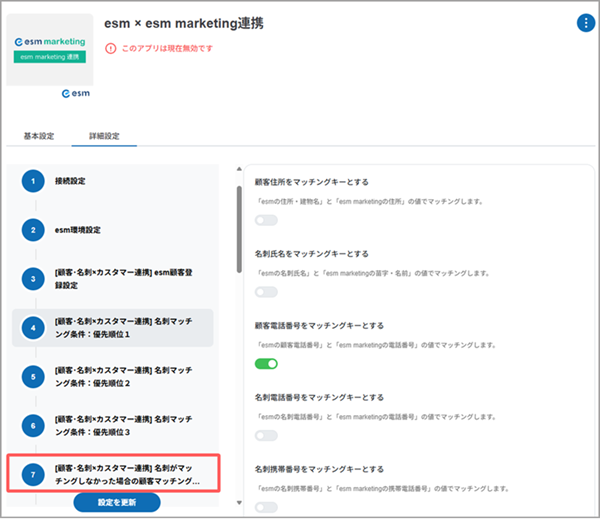Screen dimensions: 600x519
Task: Switch to the 基本設定 tab
Action: pos(39,135)
